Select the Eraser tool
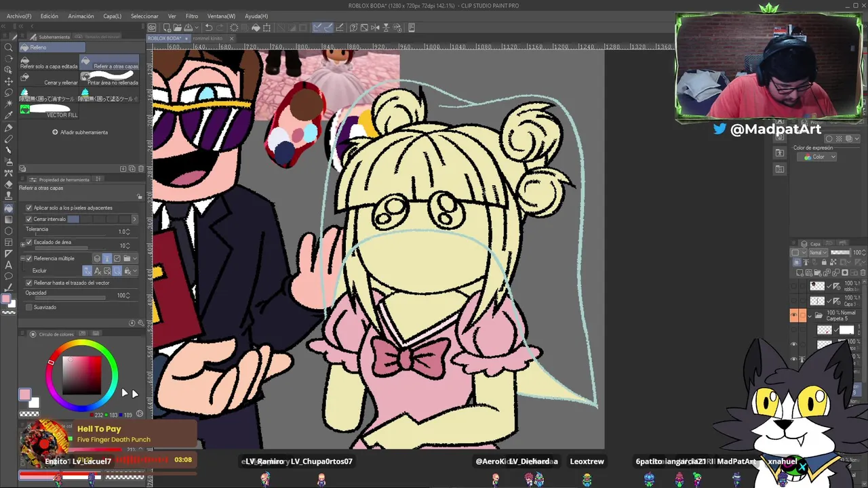The width and height of the screenshot is (868, 488). (9, 185)
